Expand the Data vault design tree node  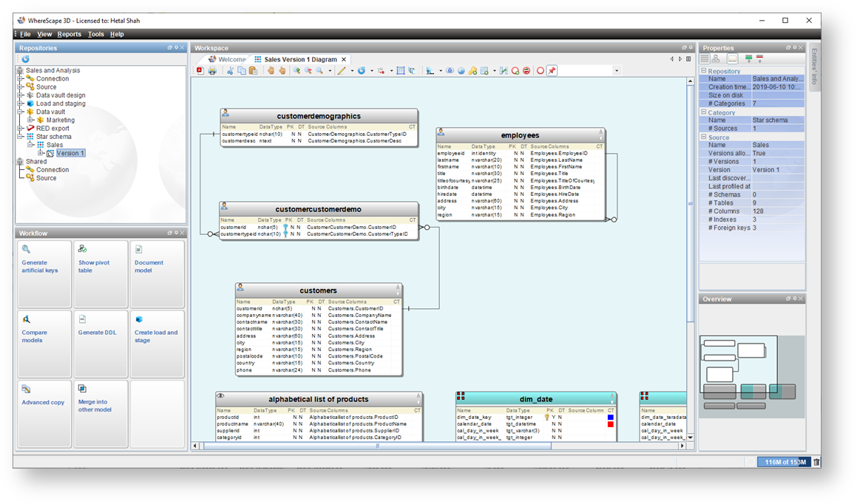coord(21,95)
